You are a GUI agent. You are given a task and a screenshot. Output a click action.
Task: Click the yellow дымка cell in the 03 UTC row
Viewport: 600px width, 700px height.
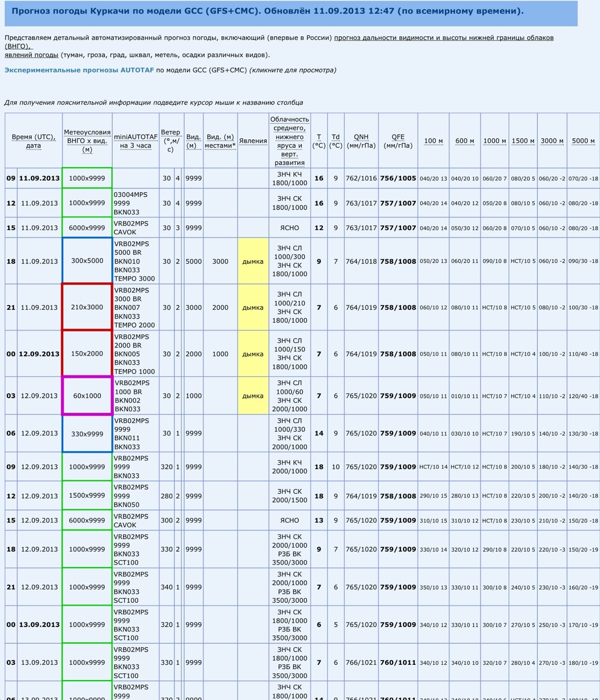253,396
